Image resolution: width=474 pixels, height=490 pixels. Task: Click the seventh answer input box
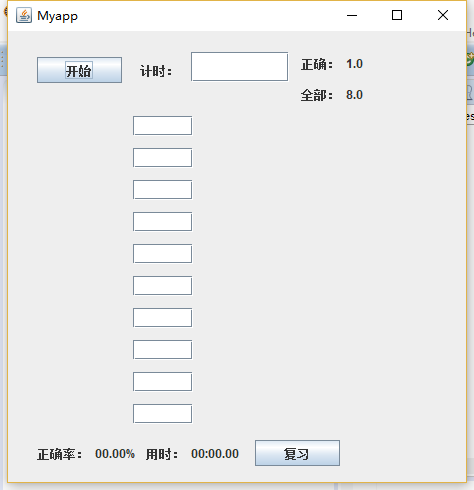(x=162, y=318)
